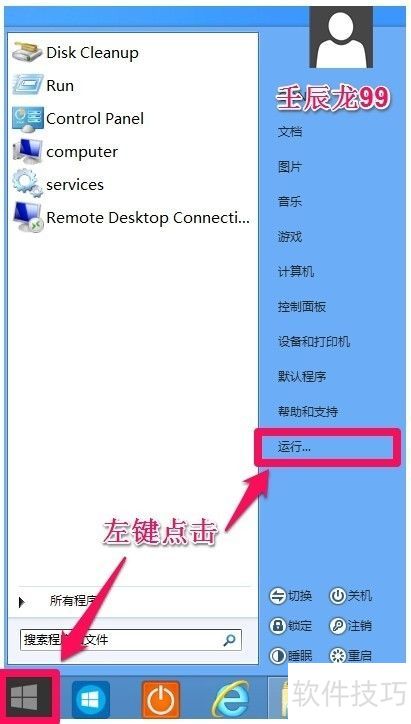
Task: Open the blue Windows Store taskbar icon
Action: coord(91,700)
